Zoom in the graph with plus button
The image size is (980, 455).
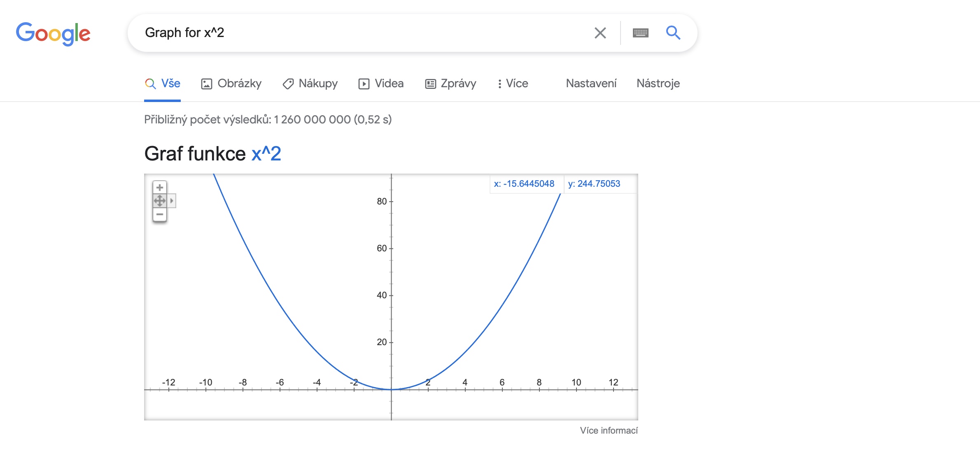coord(160,188)
